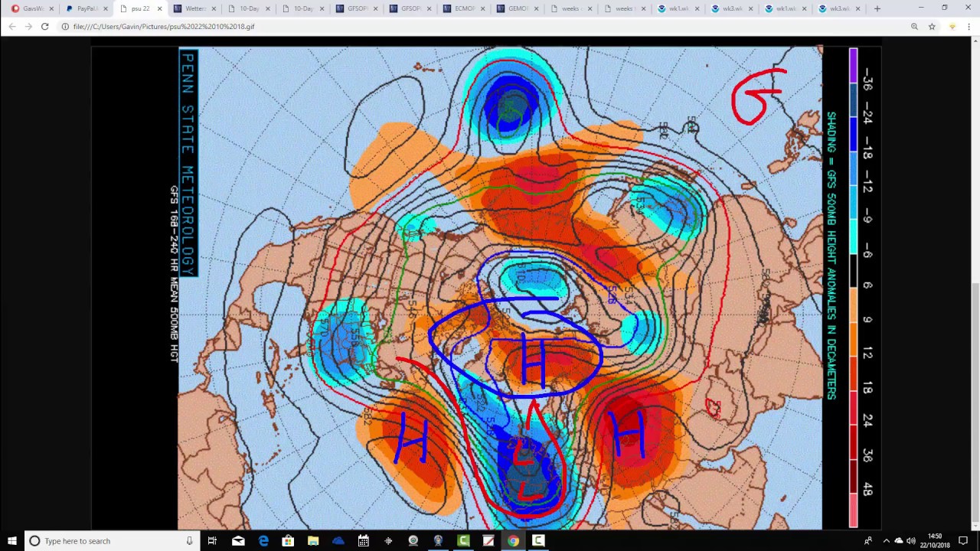Open the volume control in system tray
This screenshot has width=980, height=551.
tap(911, 541)
